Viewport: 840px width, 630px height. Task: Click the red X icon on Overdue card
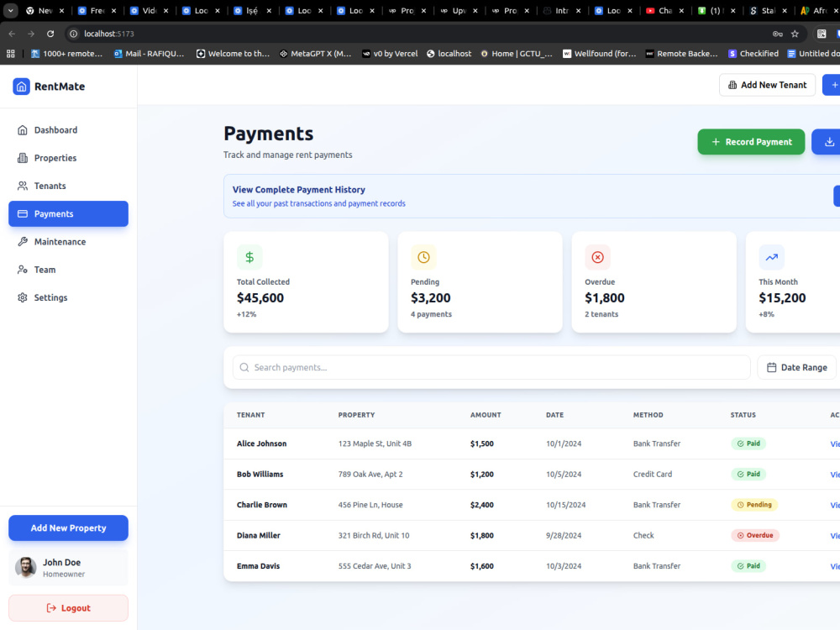(x=598, y=257)
